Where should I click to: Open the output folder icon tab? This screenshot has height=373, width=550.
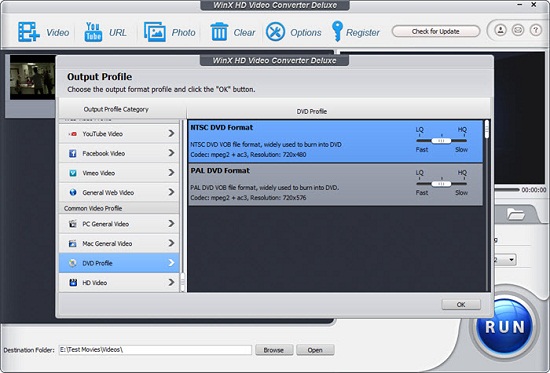coord(515,214)
